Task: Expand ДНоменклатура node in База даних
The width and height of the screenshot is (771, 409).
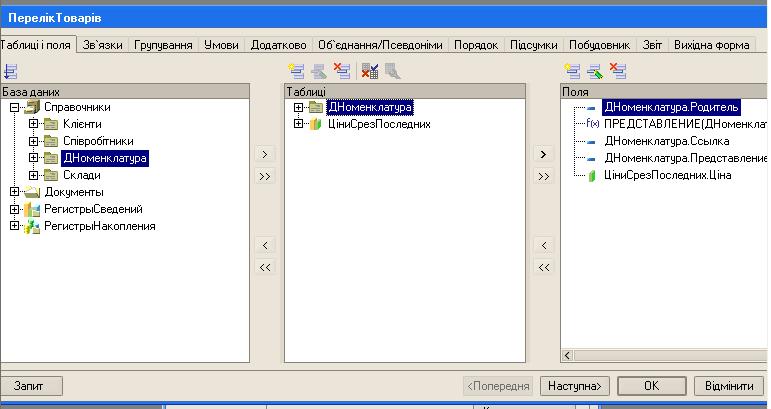Action: click(33, 158)
